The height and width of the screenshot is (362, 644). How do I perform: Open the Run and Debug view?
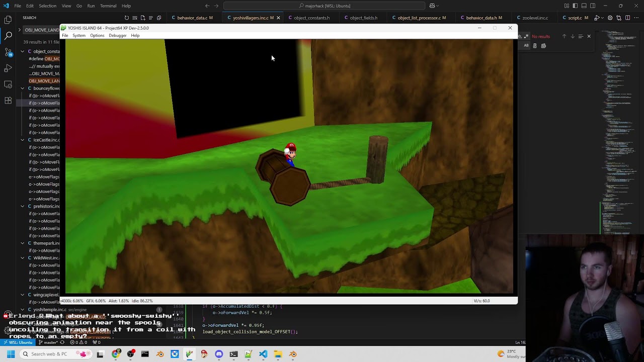[x=8, y=68]
